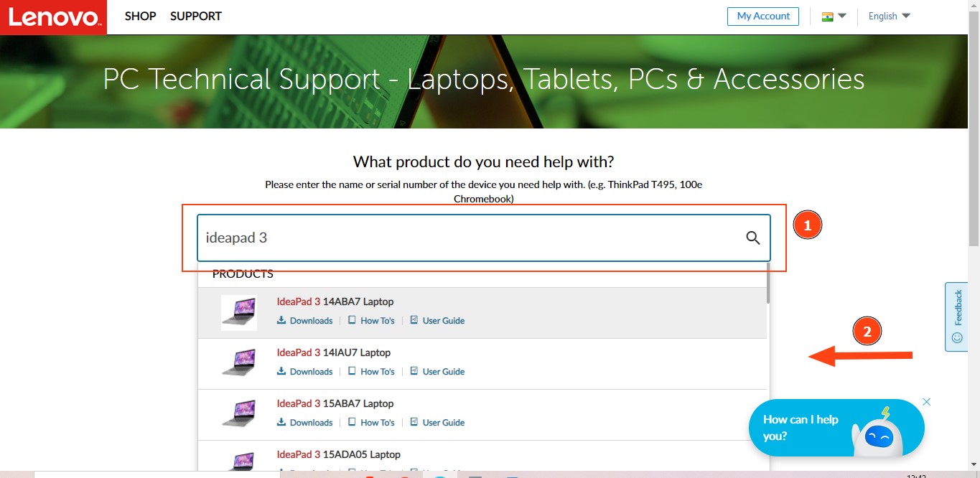Click the My Account button

tap(762, 16)
